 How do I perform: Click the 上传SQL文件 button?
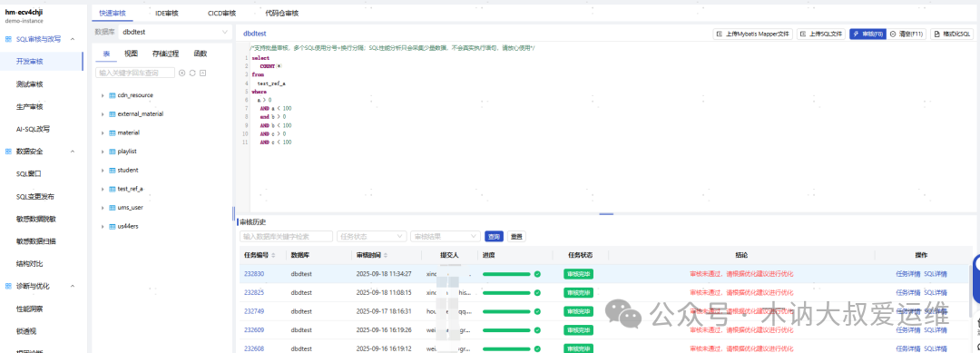coord(821,34)
